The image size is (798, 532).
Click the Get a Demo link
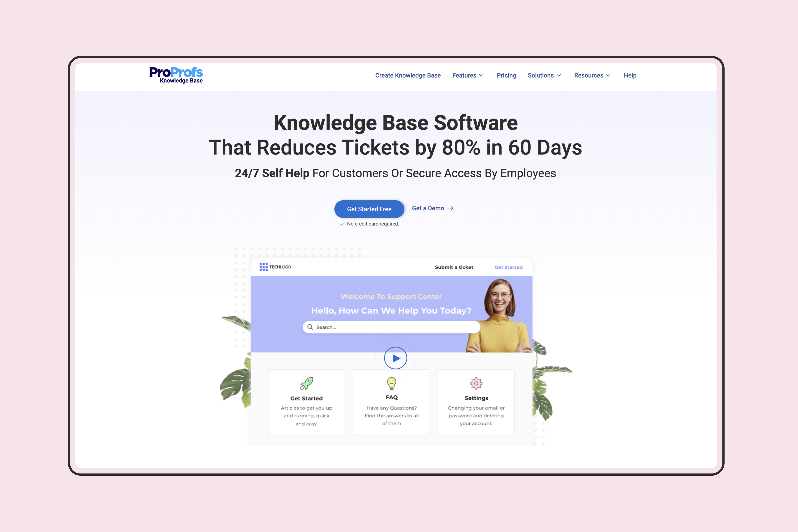[431, 208]
